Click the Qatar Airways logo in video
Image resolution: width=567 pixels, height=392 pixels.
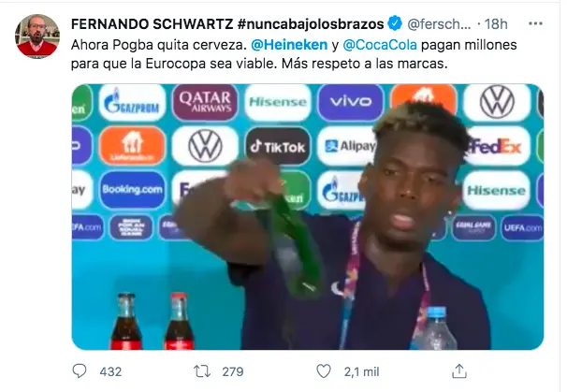pos(205,102)
